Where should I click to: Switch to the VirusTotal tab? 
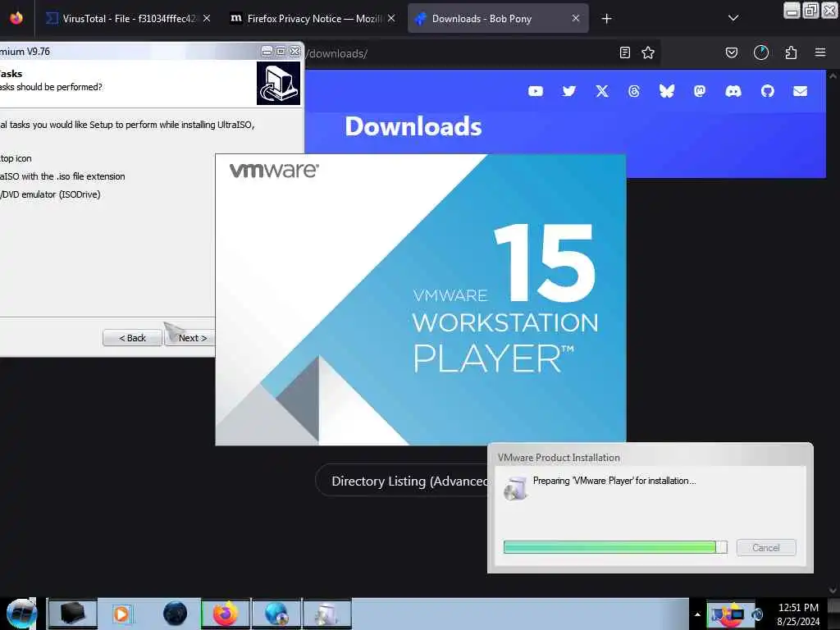point(129,18)
